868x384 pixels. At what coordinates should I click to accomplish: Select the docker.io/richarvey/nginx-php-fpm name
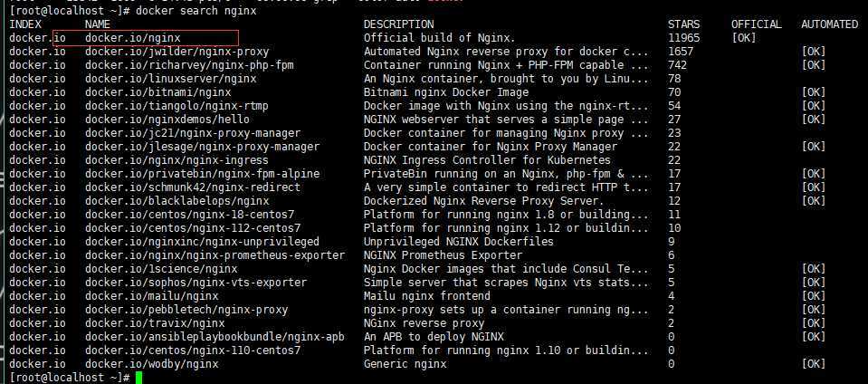point(189,65)
